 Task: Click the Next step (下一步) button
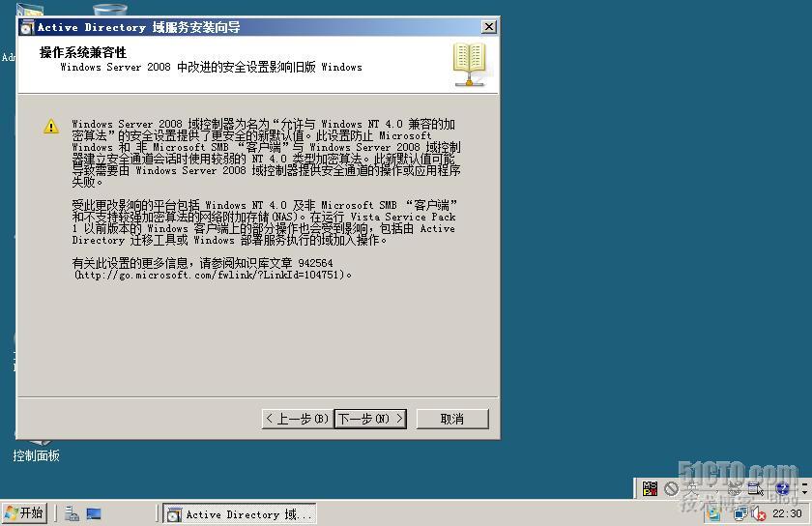coord(370,419)
